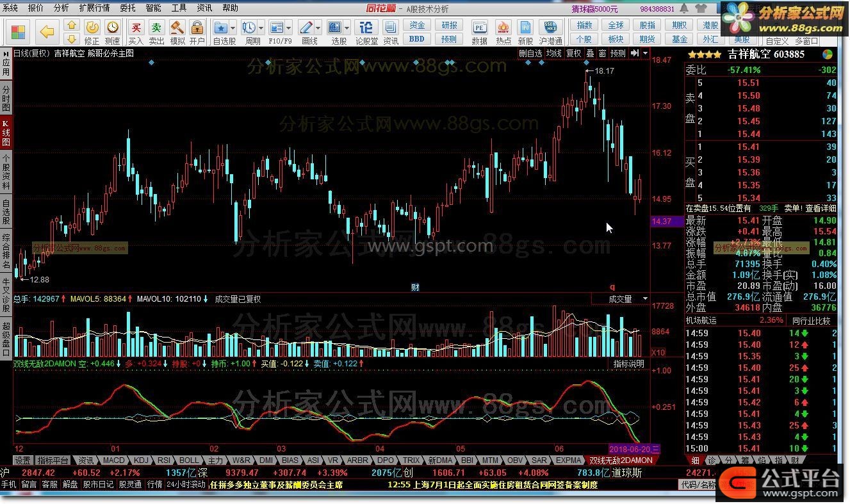The image size is (850, 504).
Task: Click the 查看详细 link
Action: click(821, 208)
